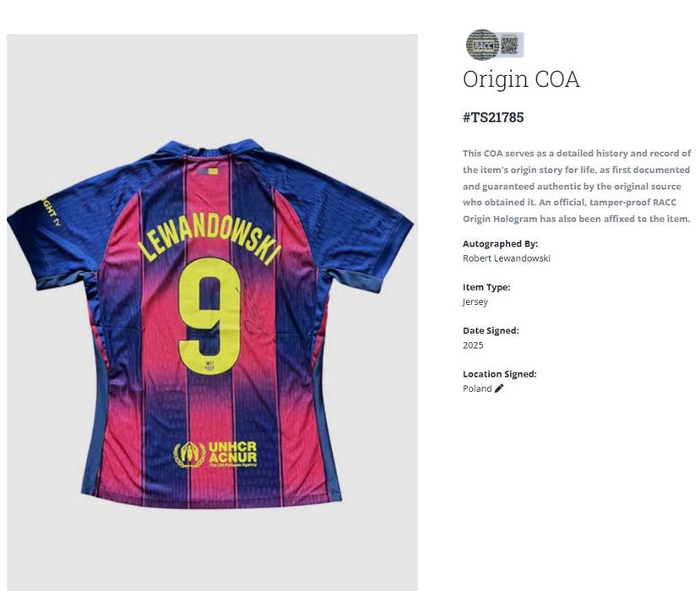Click the Poland location signed text
This screenshot has height=591, width=700.
pyautogui.click(x=477, y=388)
